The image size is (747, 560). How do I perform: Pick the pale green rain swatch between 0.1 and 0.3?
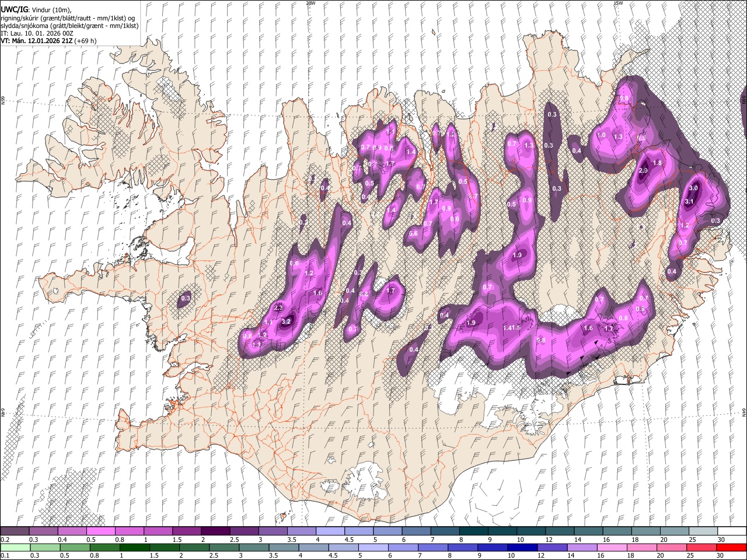tap(15, 547)
